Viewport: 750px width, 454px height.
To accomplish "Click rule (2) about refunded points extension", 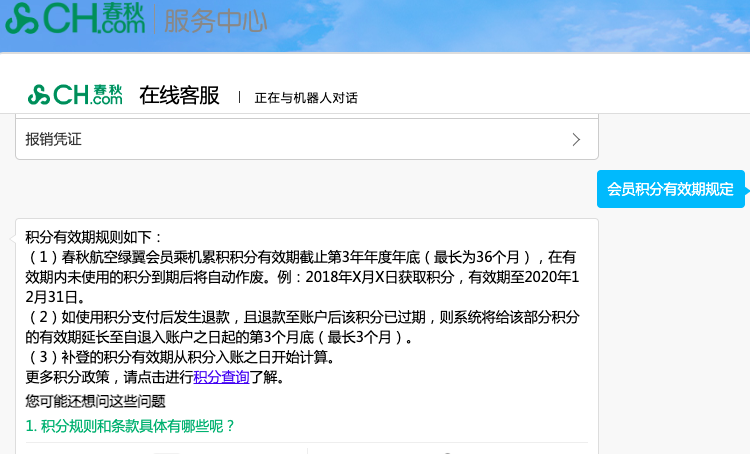I will point(300,317).
